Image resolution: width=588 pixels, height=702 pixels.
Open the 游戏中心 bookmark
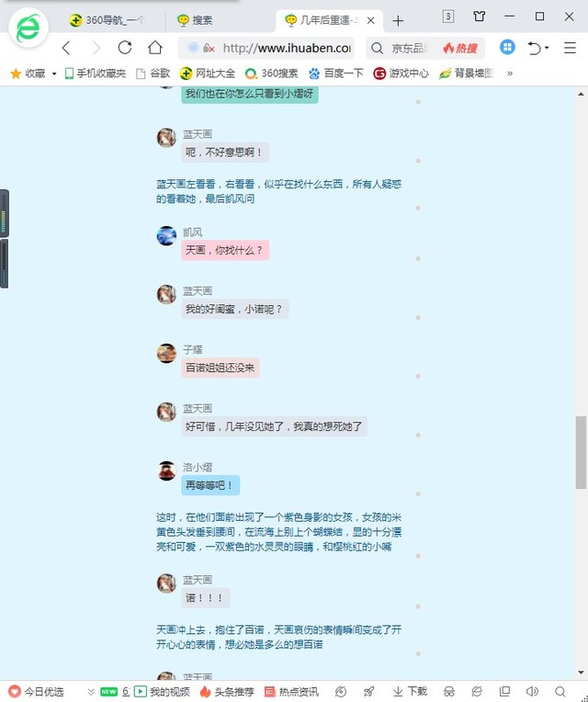pos(401,74)
